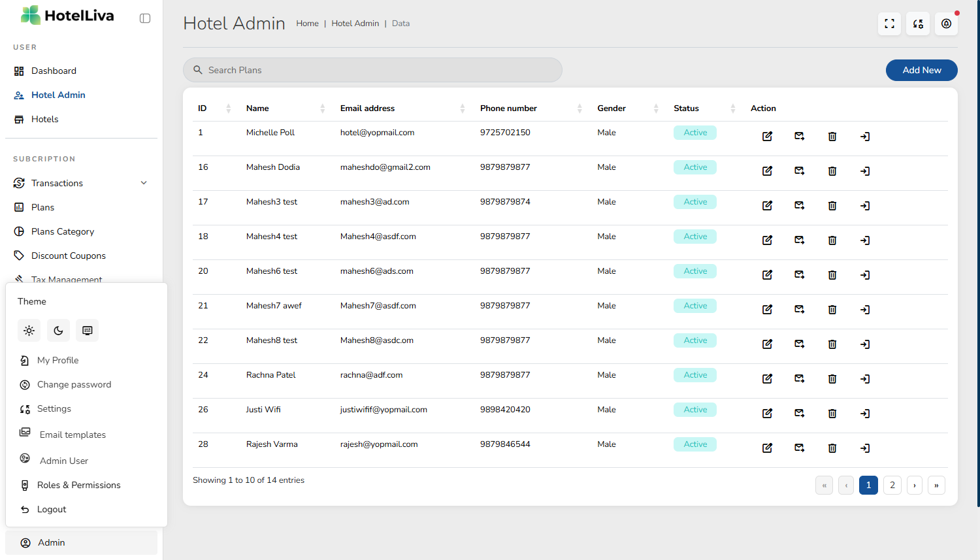Open user account icon in header

[946, 24]
